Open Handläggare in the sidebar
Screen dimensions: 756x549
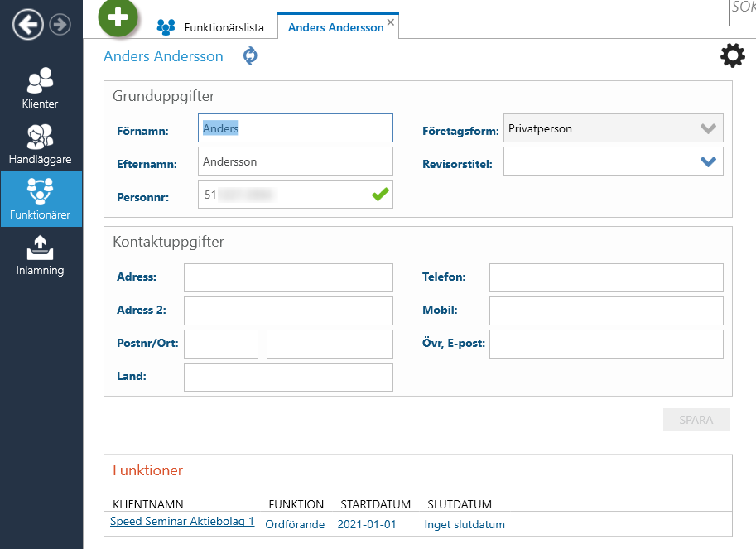pyautogui.click(x=40, y=144)
